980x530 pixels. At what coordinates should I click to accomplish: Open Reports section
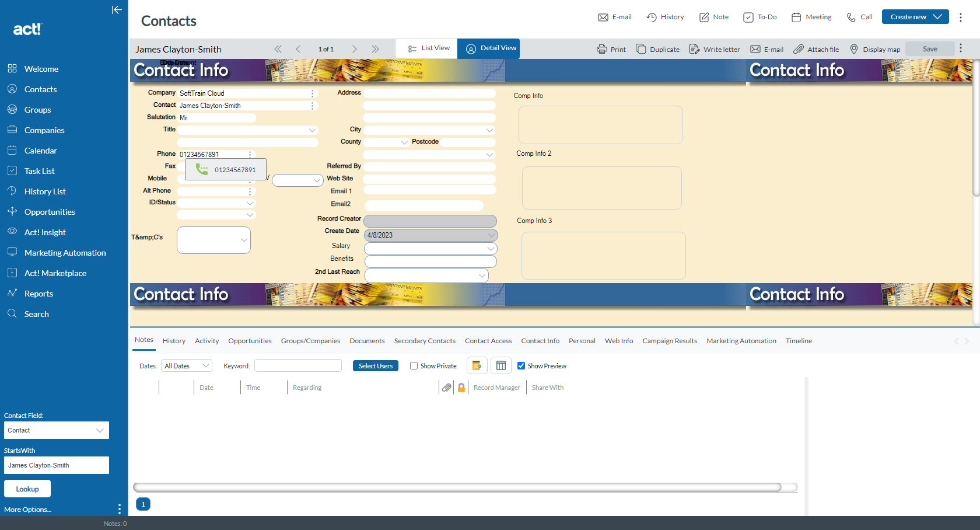click(x=38, y=294)
